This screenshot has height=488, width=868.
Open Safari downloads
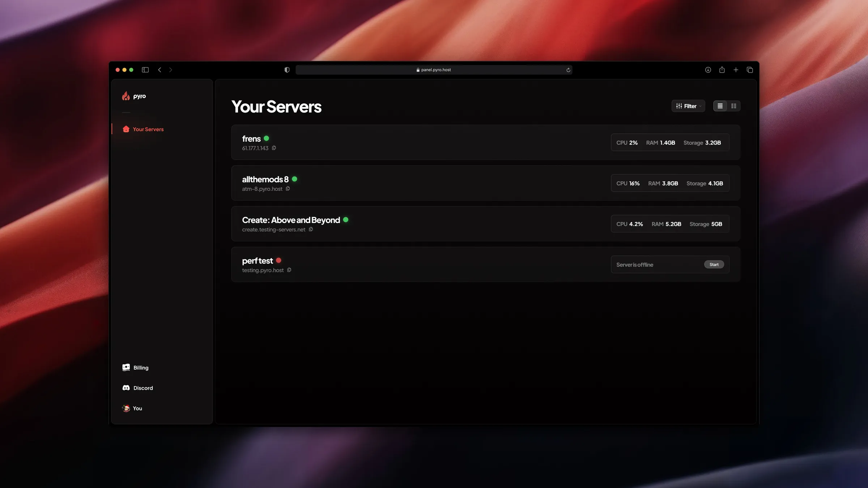(708, 69)
